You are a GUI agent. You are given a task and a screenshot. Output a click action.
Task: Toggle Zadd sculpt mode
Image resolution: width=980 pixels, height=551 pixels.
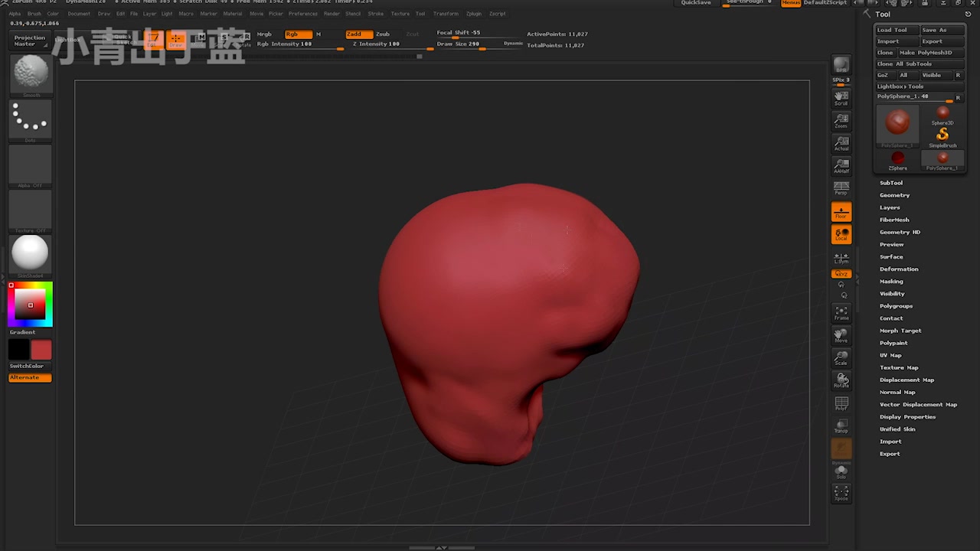[358, 34]
